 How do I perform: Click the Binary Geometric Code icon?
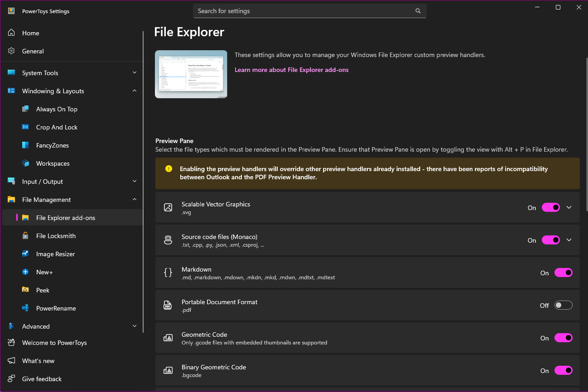[168, 371]
